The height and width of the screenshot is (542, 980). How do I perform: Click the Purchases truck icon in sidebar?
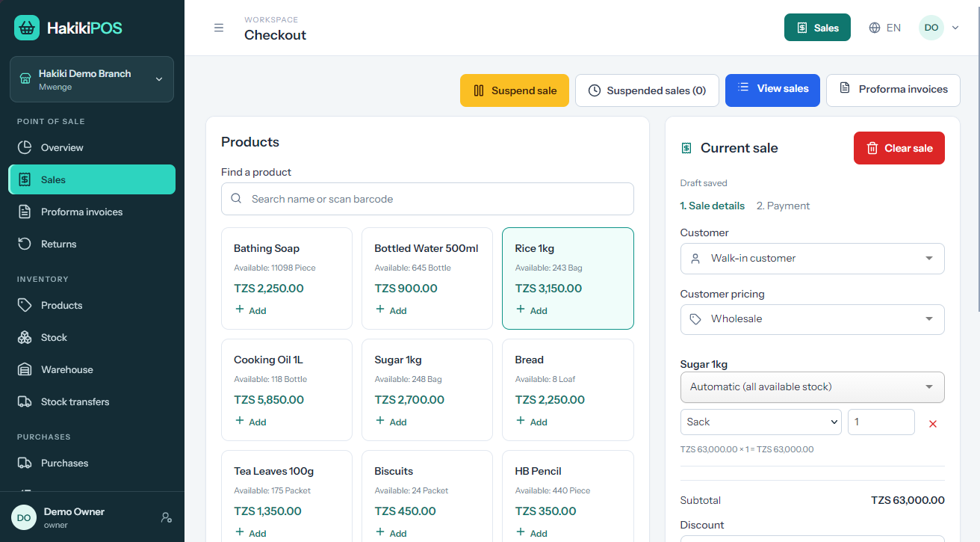pos(25,463)
